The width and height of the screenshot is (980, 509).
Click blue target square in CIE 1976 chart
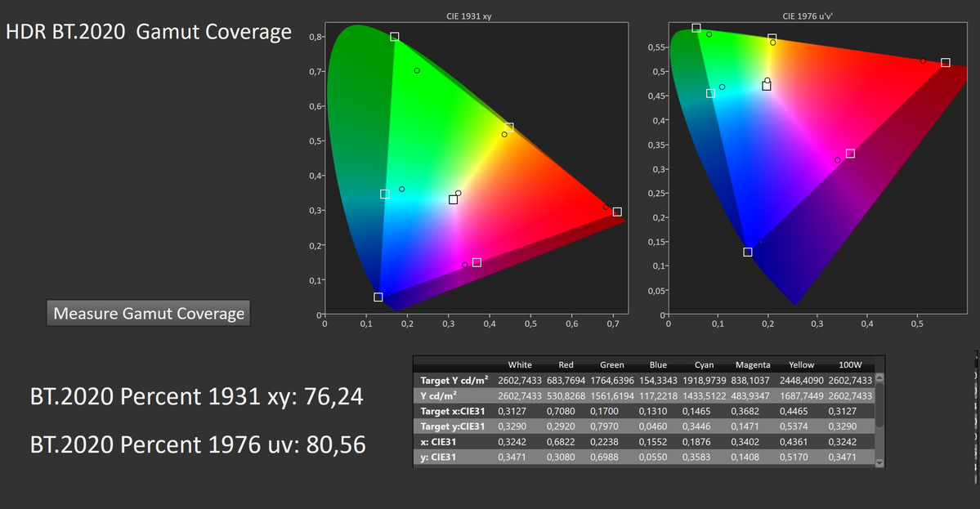(748, 252)
